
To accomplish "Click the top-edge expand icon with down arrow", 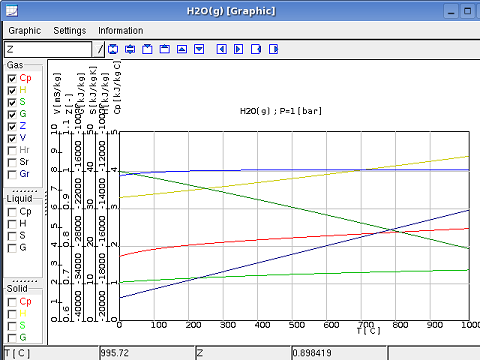I will 147,49.
